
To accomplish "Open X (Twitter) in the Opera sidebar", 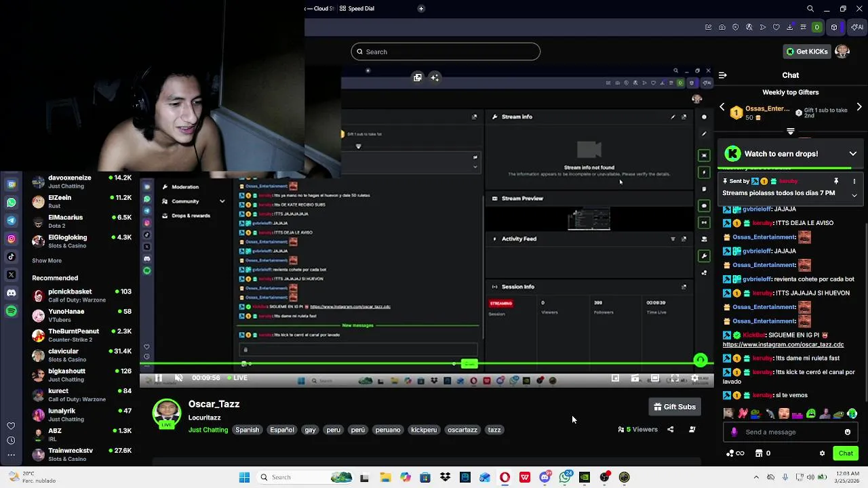I will (x=12, y=274).
